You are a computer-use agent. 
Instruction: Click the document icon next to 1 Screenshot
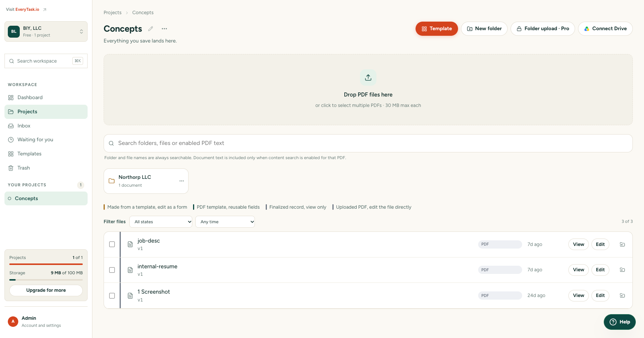pos(130,296)
